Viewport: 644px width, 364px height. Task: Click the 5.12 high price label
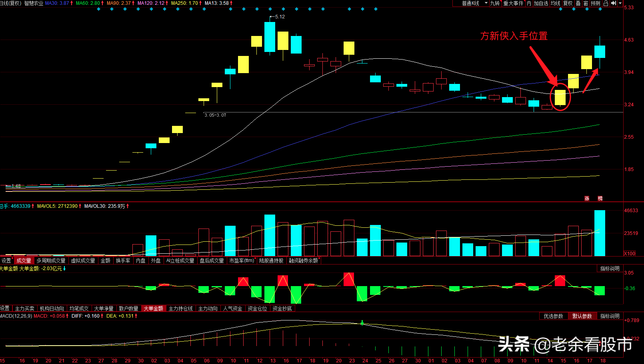280,17
